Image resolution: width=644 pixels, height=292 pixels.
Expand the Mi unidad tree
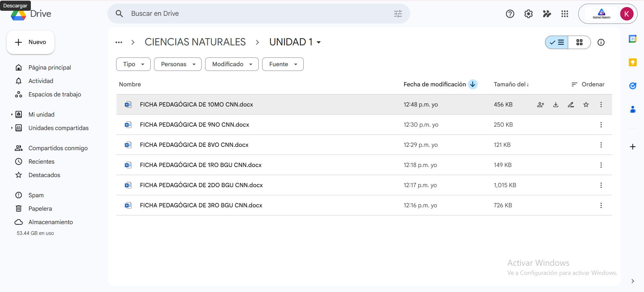point(12,115)
